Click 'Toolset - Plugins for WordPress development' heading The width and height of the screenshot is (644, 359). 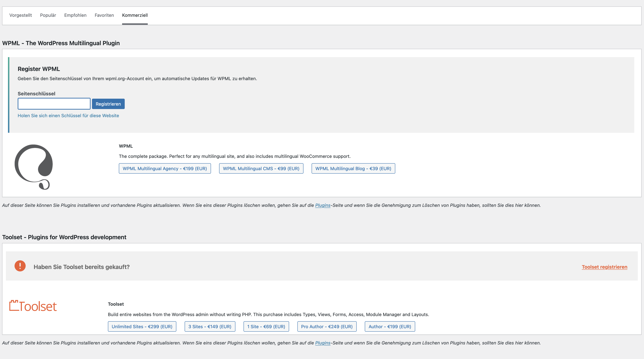pyautogui.click(x=64, y=237)
